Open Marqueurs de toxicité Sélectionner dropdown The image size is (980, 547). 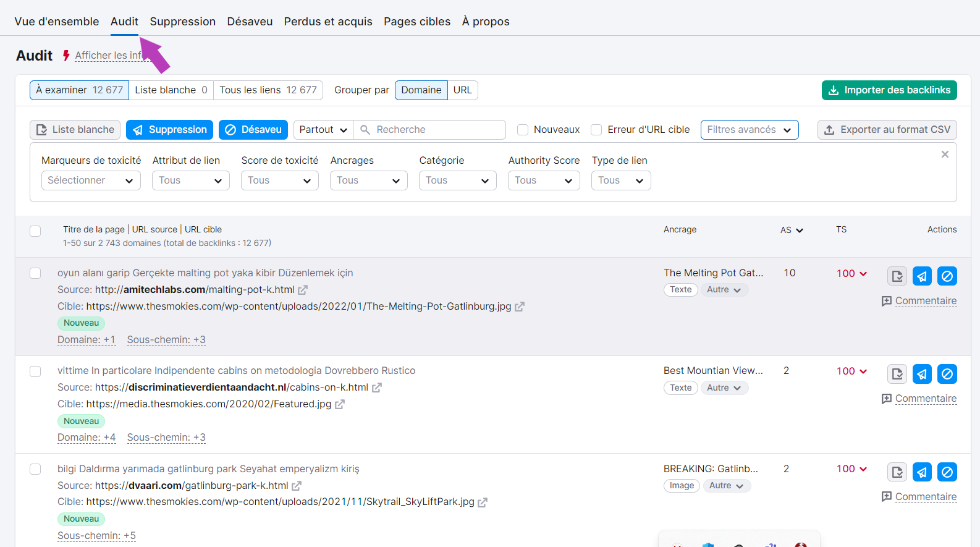point(91,180)
